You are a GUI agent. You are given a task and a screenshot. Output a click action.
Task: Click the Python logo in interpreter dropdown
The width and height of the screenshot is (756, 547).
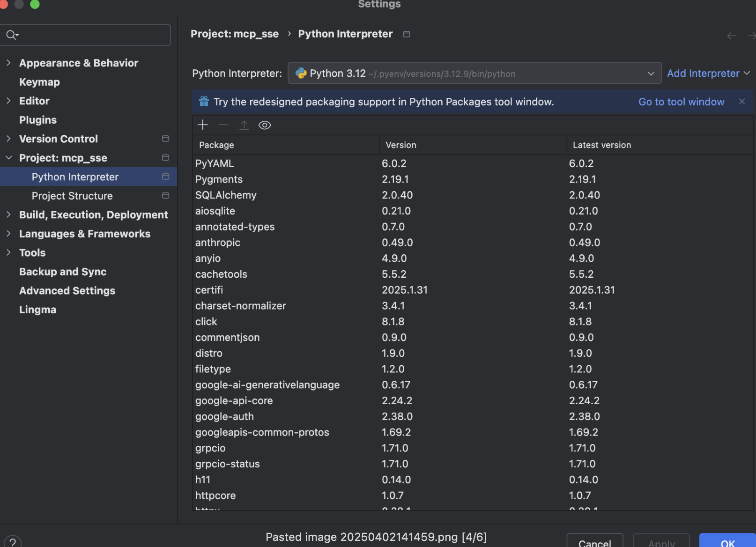pos(301,74)
